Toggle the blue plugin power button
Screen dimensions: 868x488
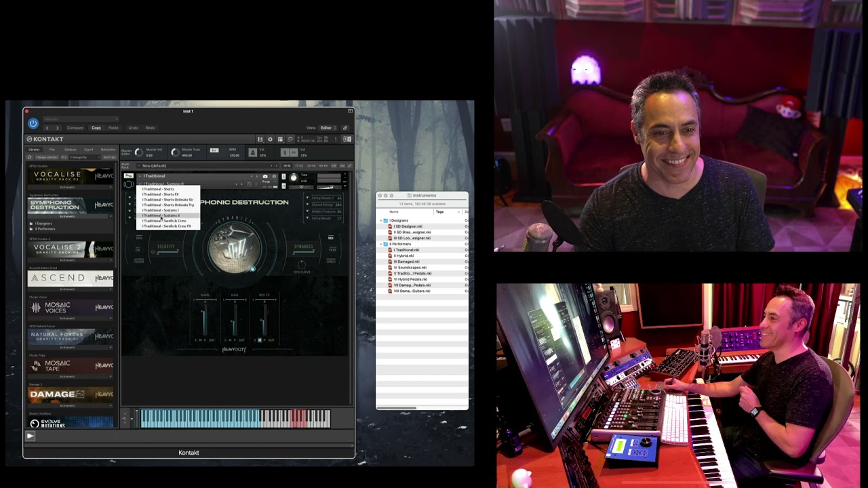pos(33,123)
